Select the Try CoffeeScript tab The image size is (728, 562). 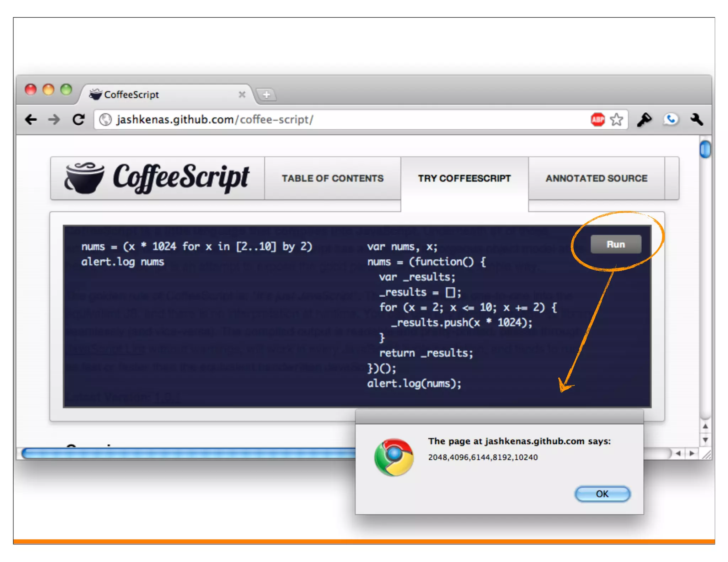coord(464,178)
